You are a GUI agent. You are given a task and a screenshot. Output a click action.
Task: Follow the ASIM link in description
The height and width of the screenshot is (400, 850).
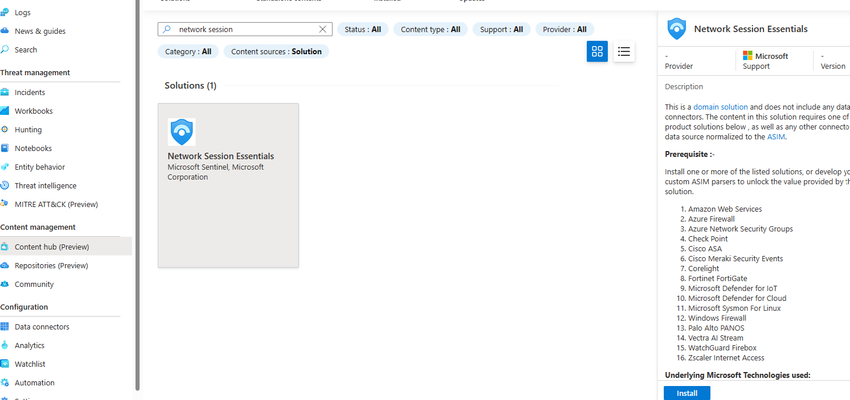coord(776,137)
